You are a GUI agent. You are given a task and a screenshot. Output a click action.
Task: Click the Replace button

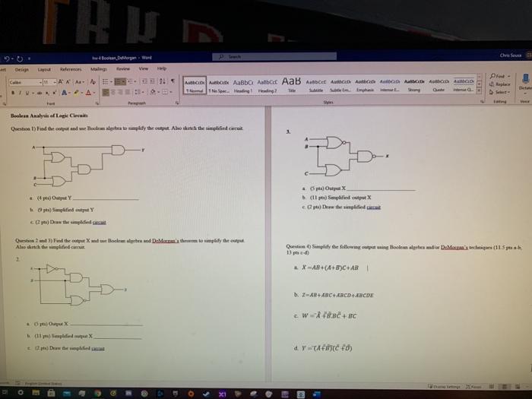coord(500,84)
